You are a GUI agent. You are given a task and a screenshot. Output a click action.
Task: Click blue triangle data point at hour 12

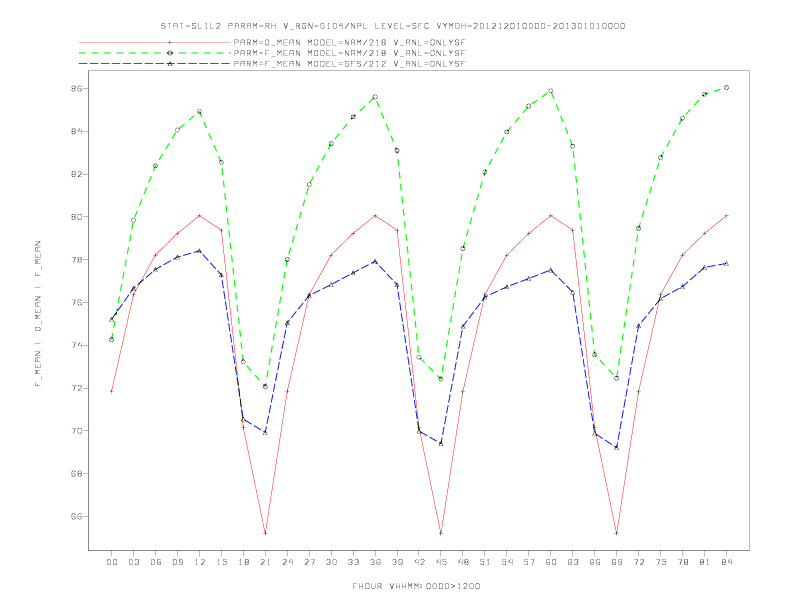[200, 250]
